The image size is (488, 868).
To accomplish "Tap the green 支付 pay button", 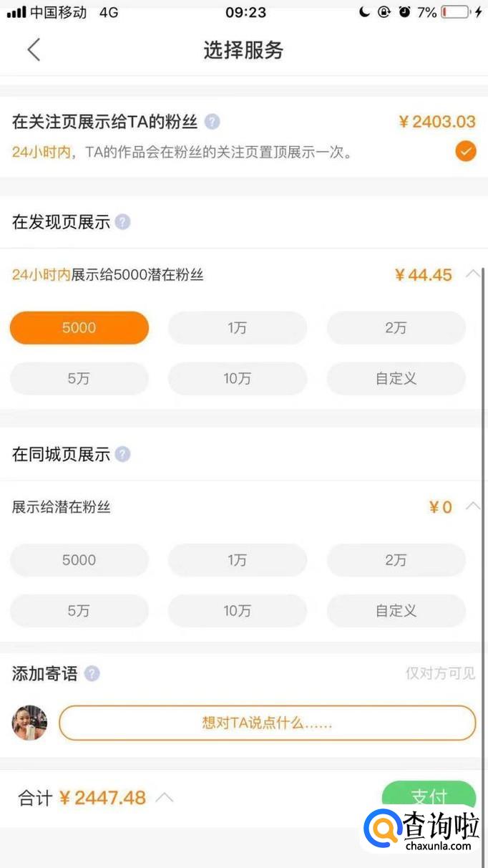I will [429, 796].
